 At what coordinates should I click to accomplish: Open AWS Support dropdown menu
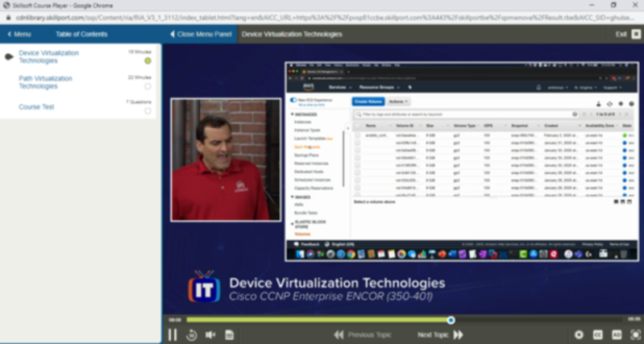pyautogui.click(x=612, y=88)
